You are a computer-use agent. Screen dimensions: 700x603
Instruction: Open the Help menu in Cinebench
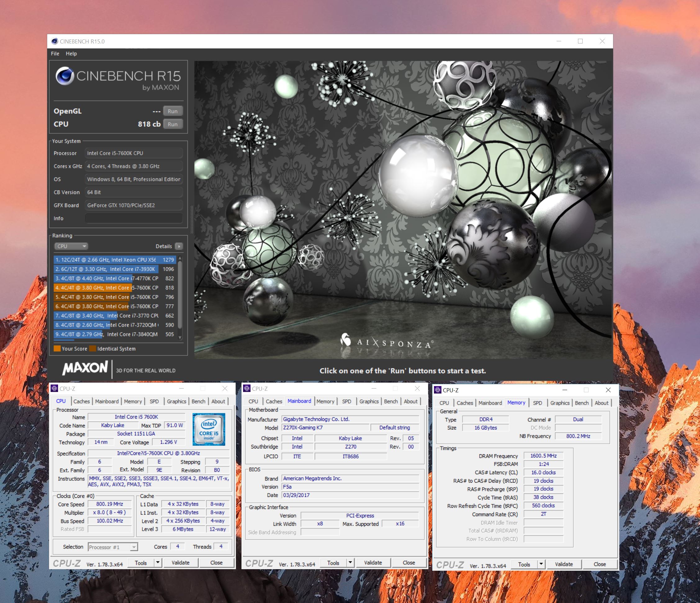pyautogui.click(x=71, y=53)
